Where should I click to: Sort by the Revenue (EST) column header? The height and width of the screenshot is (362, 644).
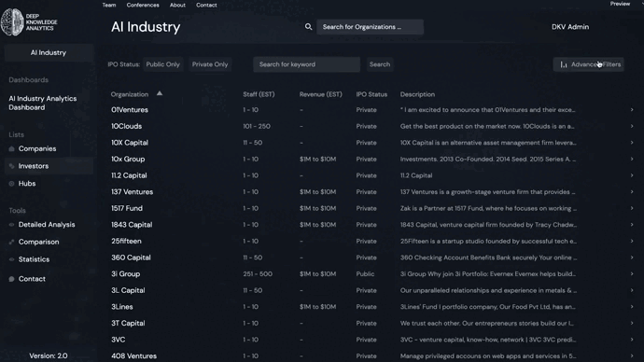[321, 94]
